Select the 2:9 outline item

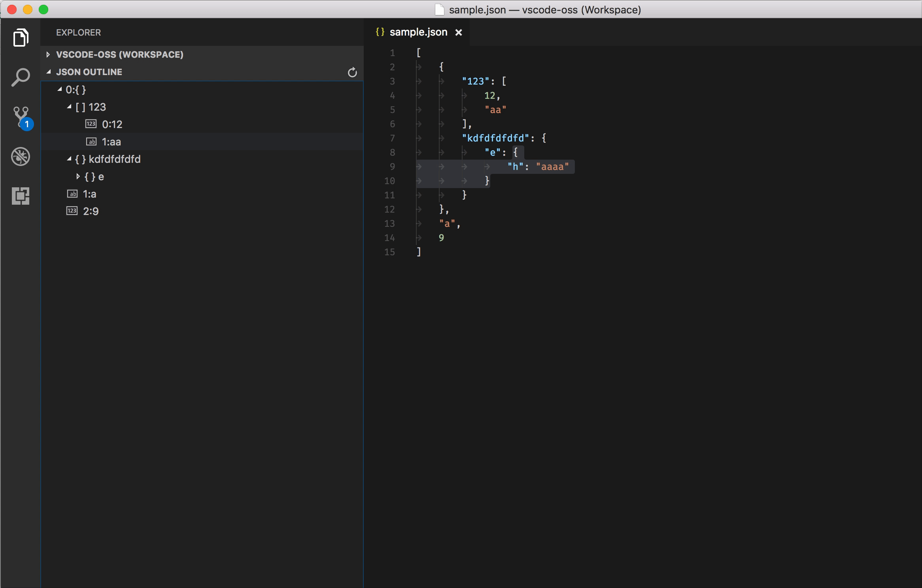(x=202, y=211)
